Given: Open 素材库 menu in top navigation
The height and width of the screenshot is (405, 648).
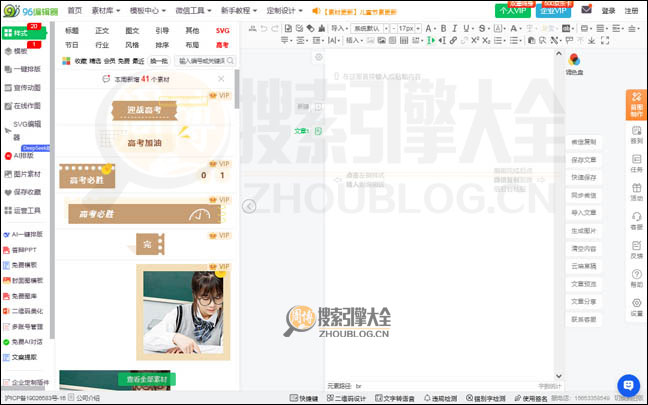Looking at the screenshot, I should click(106, 10).
